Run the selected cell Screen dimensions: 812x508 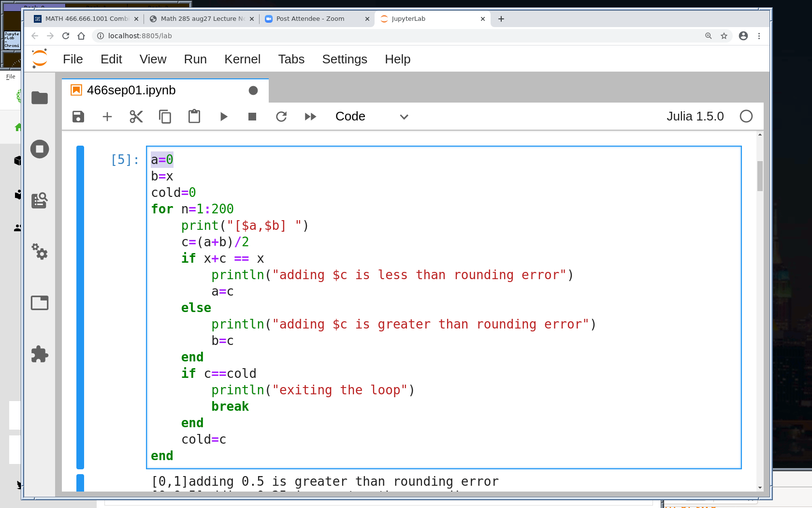point(223,117)
